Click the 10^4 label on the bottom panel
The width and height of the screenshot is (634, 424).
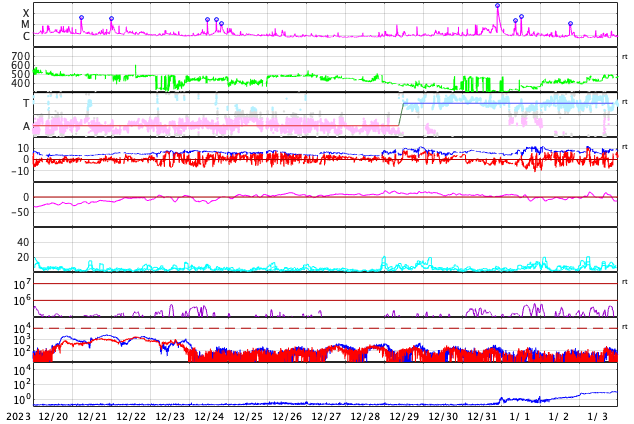(x=22, y=370)
